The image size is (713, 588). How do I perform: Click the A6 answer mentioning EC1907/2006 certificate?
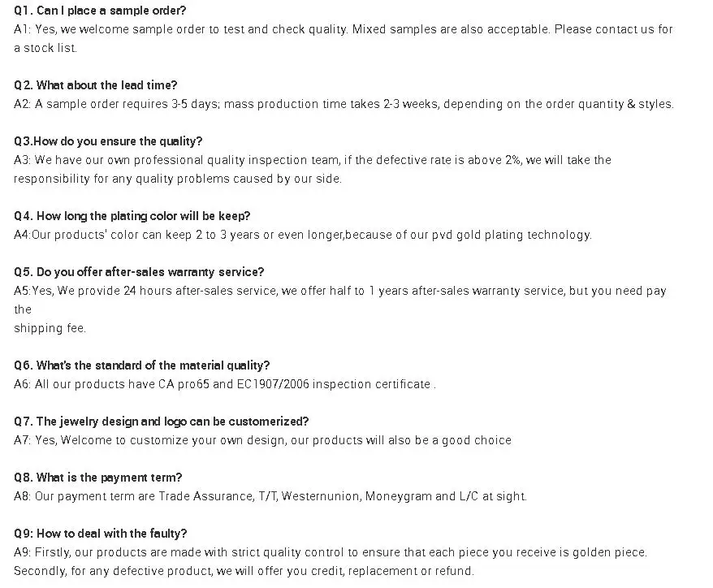[225, 384]
